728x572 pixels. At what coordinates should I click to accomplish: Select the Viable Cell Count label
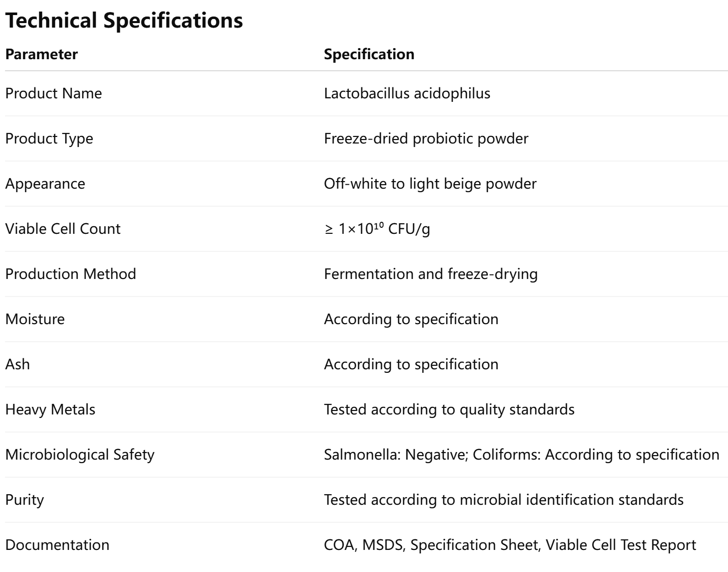pyautogui.click(x=63, y=229)
